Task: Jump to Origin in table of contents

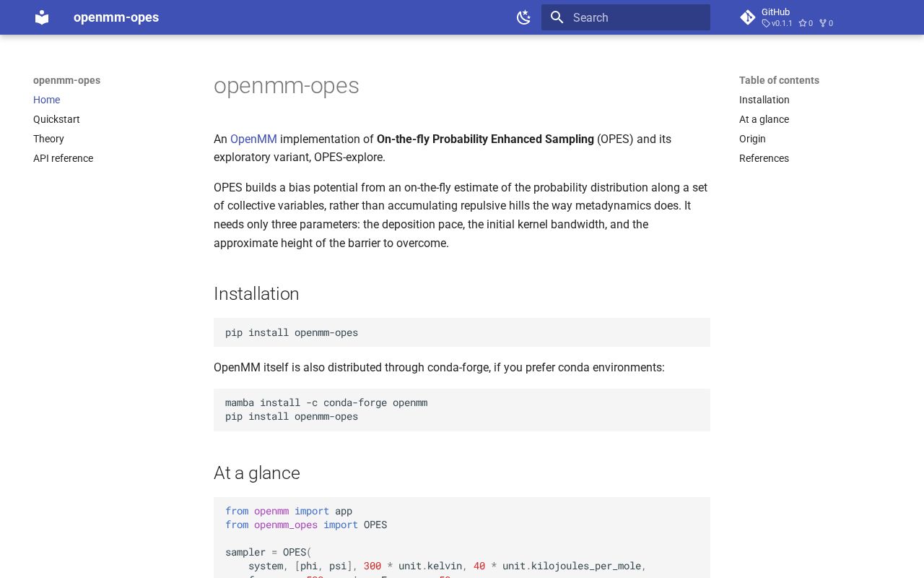Action: [x=752, y=139]
